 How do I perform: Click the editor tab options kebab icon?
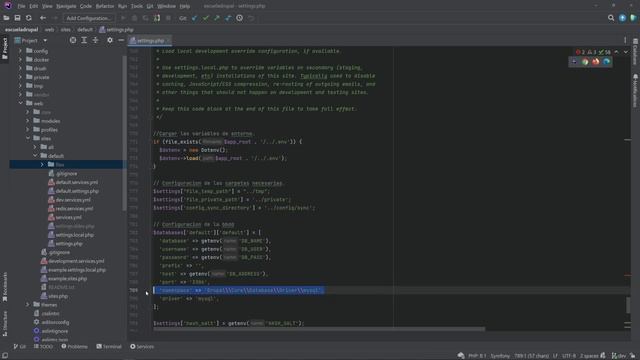[x=625, y=40]
